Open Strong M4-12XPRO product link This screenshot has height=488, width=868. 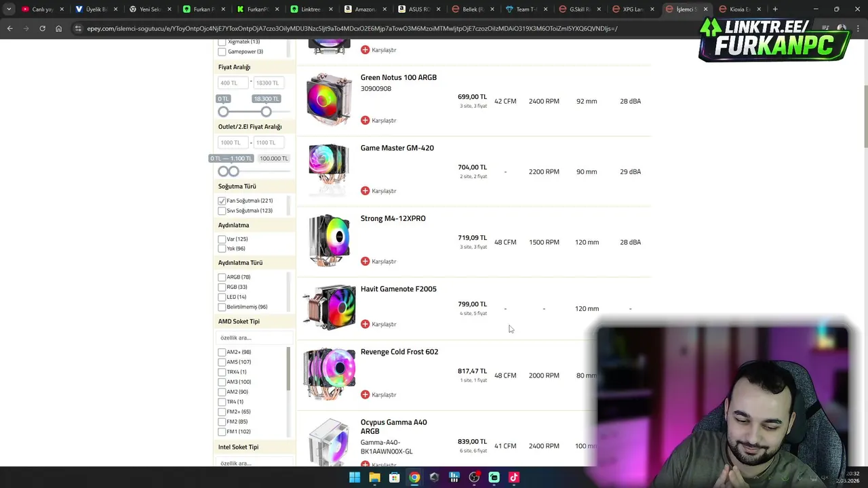point(393,218)
